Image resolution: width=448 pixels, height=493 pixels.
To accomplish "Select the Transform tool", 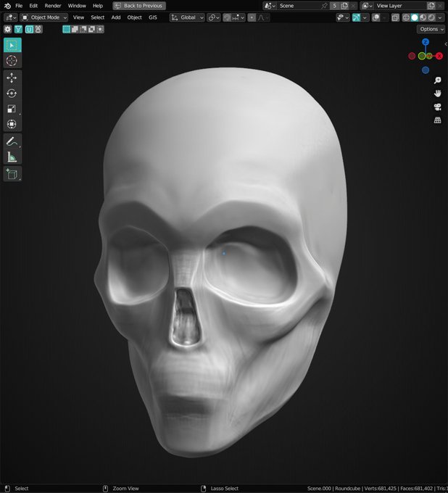I will point(12,124).
